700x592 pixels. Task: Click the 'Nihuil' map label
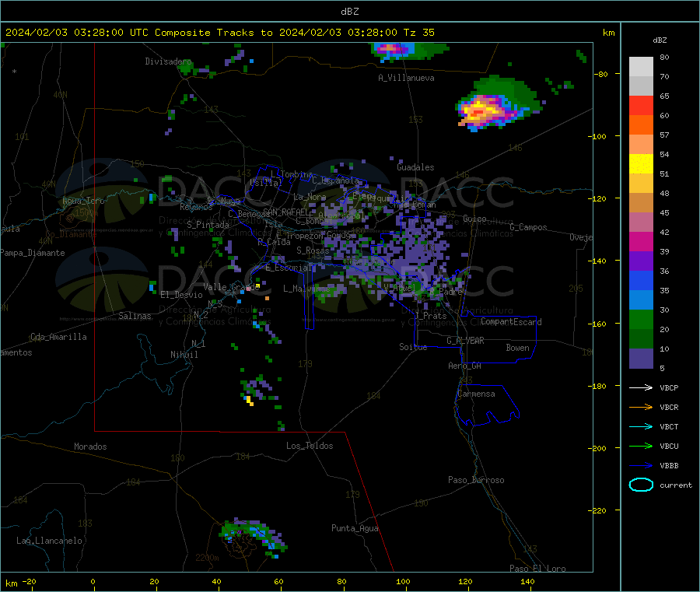click(x=184, y=355)
